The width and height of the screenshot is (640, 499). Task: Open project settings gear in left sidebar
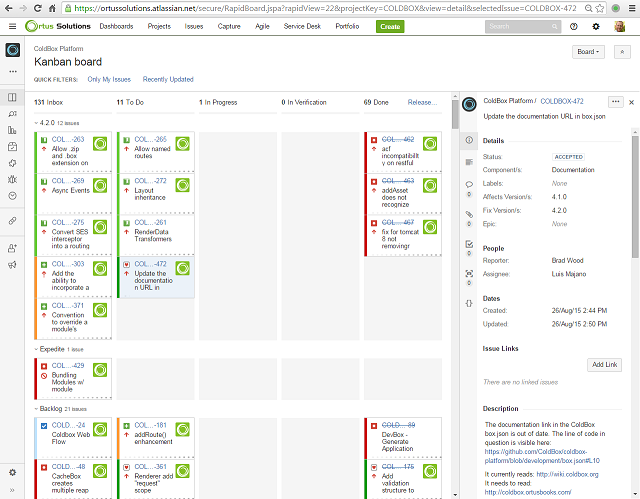(x=12, y=472)
